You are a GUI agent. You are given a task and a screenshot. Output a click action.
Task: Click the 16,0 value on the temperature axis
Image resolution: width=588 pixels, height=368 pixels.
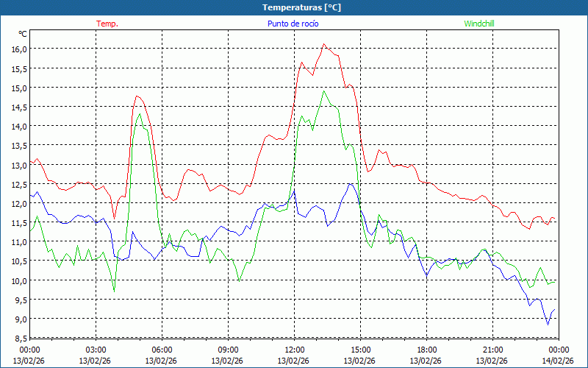(x=18, y=49)
